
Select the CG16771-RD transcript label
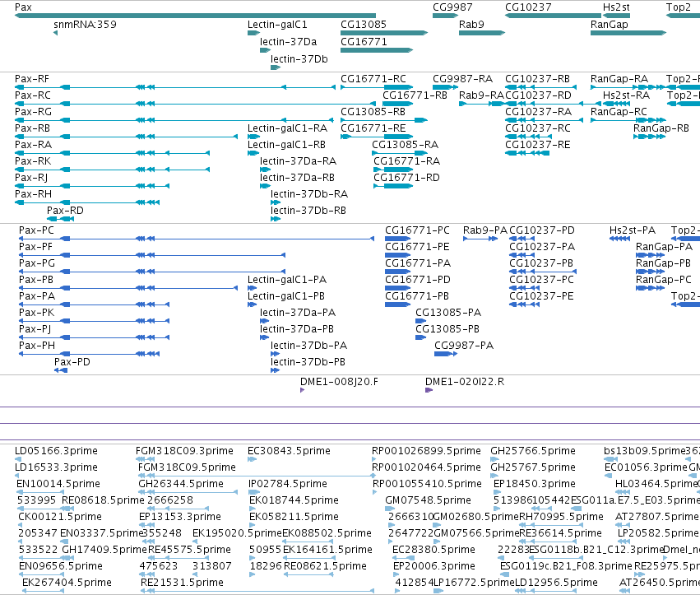click(x=406, y=178)
